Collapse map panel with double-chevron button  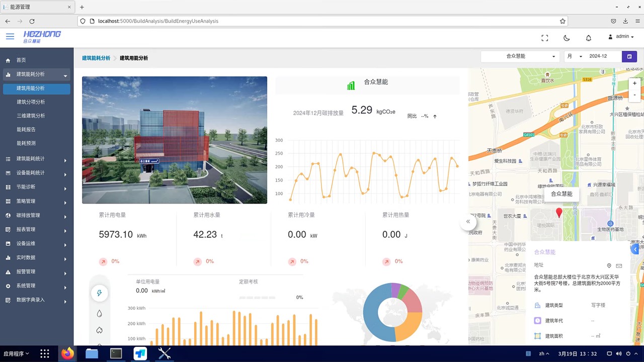[468, 222]
